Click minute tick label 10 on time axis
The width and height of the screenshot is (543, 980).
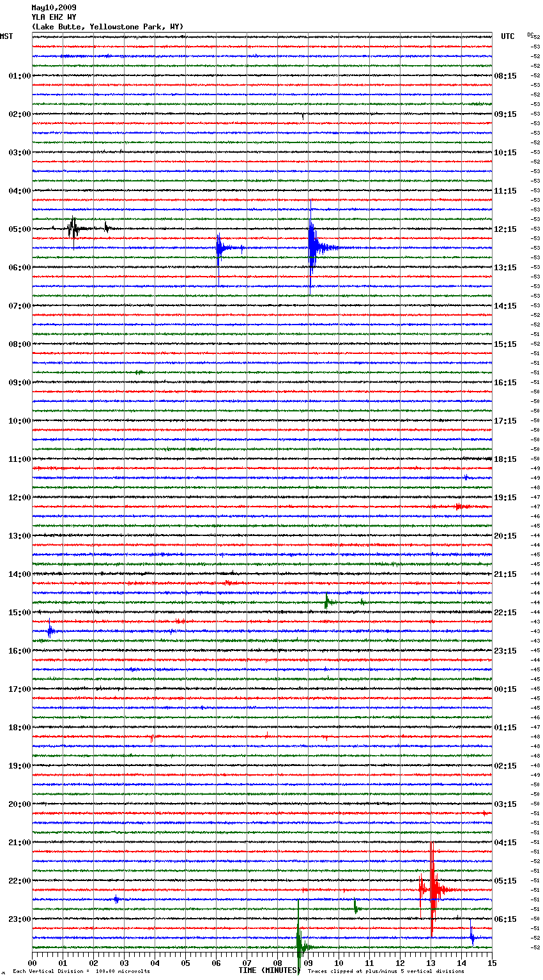click(x=339, y=963)
